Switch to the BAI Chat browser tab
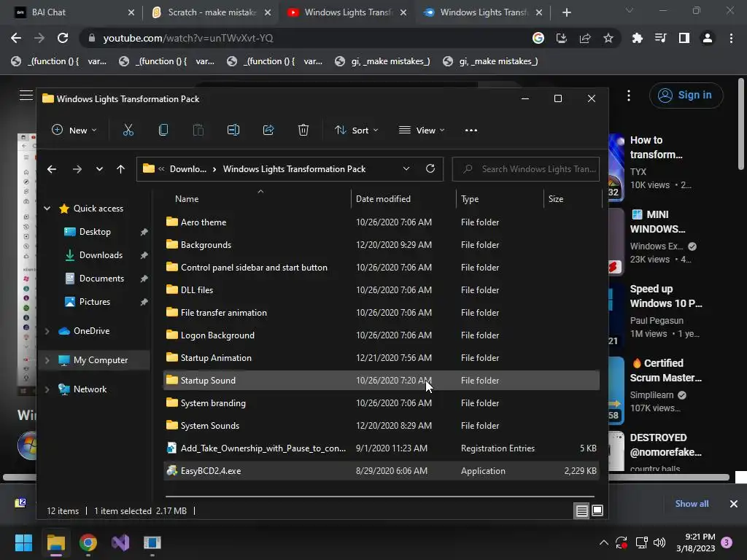 coord(75,12)
